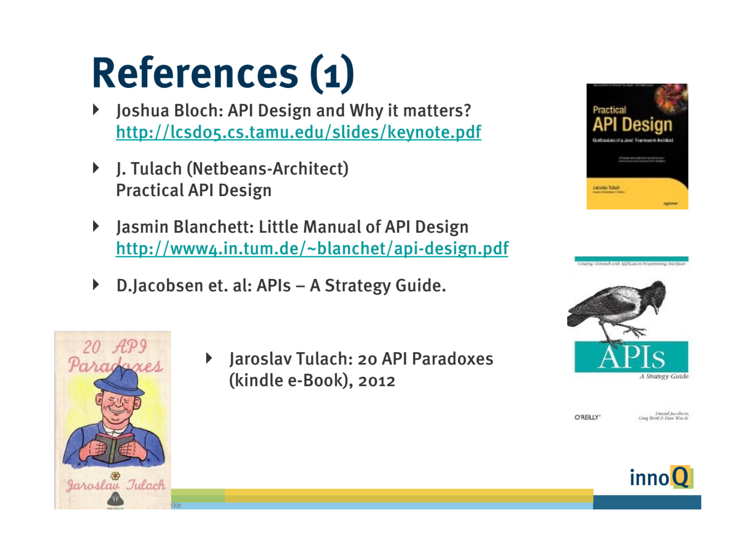Click the bullet arrow beside J. Tulach

(x=96, y=168)
